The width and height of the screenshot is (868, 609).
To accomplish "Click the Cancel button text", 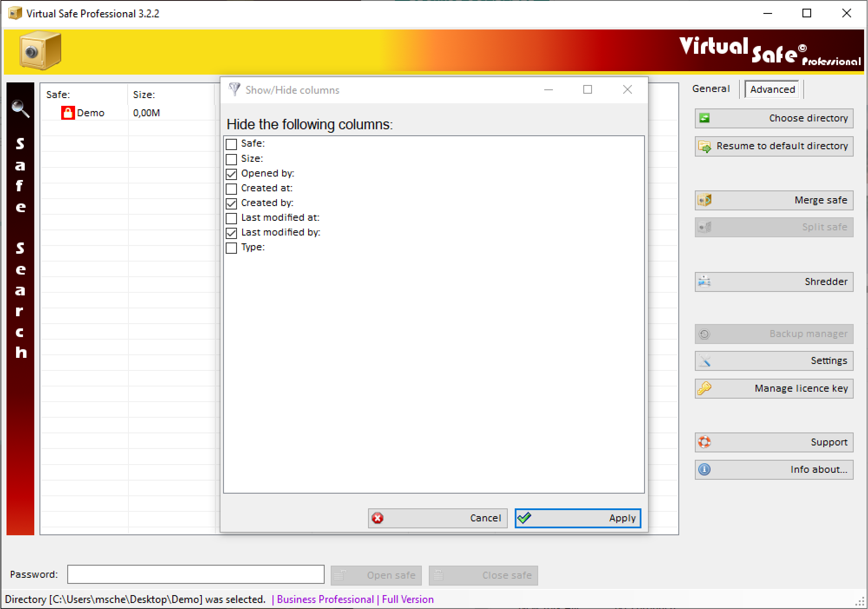I will 485,518.
